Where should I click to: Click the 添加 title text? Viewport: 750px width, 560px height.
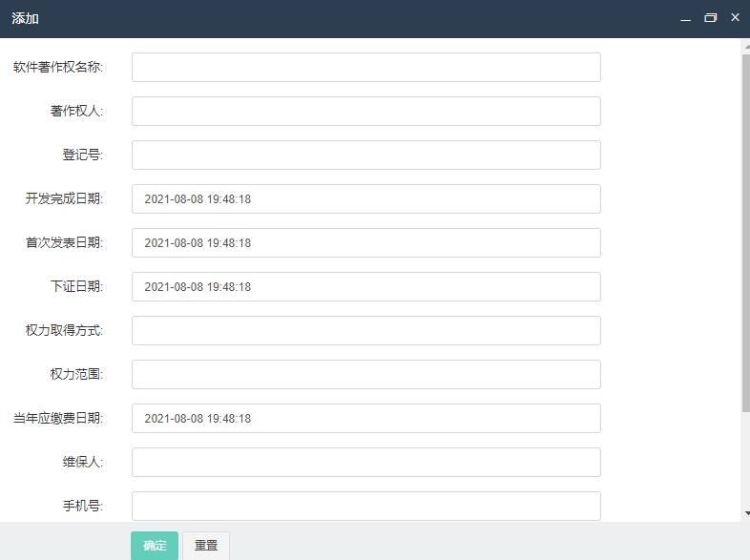(x=25, y=18)
